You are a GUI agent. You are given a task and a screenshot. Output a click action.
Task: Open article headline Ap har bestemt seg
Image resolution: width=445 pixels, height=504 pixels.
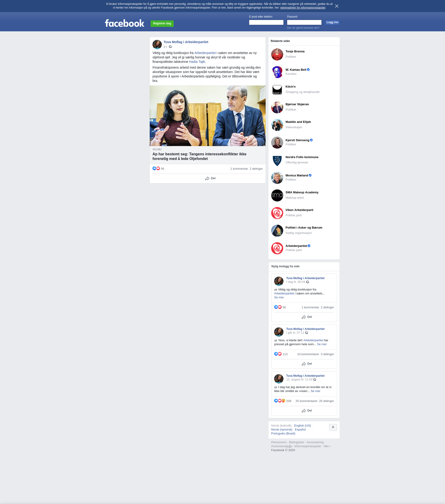[x=199, y=156]
